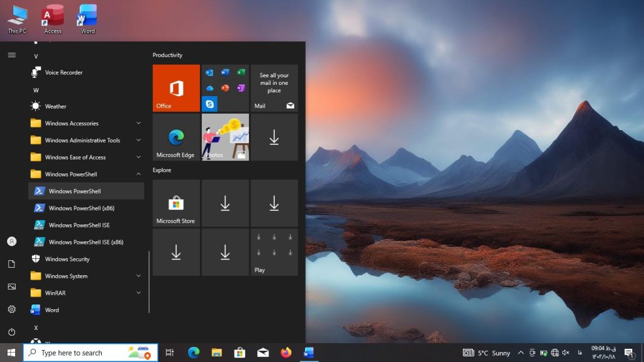Open the Mail tile

(x=274, y=88)
